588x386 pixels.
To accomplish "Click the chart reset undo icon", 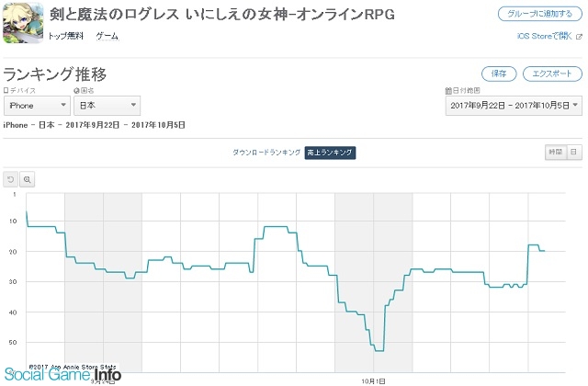I will [10, 179].
